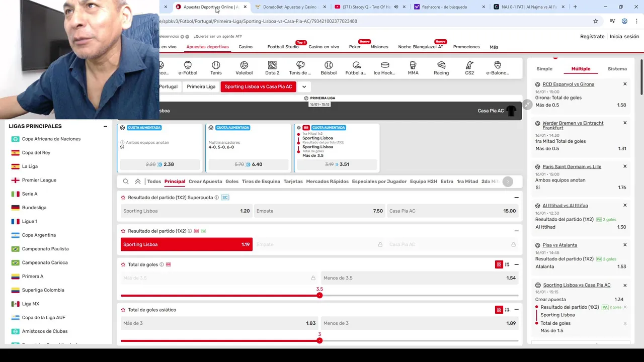Favorite Resultado del partido Supercuota star

123,198
